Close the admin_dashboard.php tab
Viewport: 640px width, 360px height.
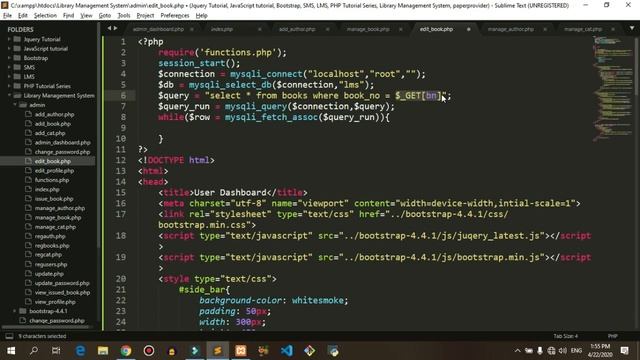(x=192, y=29)
